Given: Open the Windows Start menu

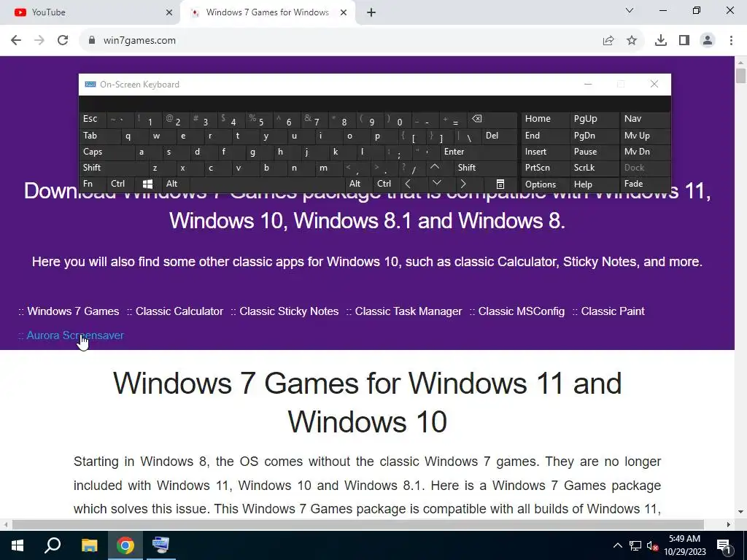Looking at the screenshot, I should tap(18, 545).
